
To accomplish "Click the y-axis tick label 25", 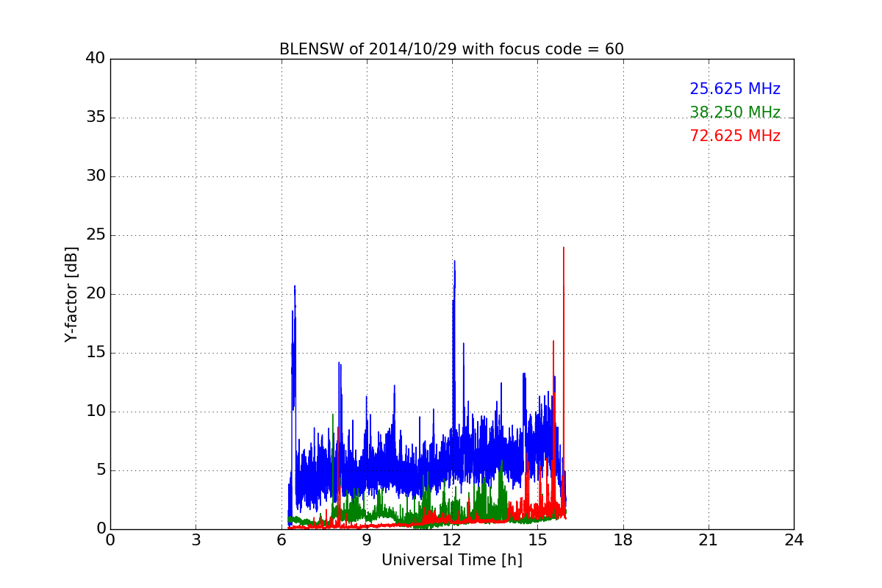I will click(95, 235).
